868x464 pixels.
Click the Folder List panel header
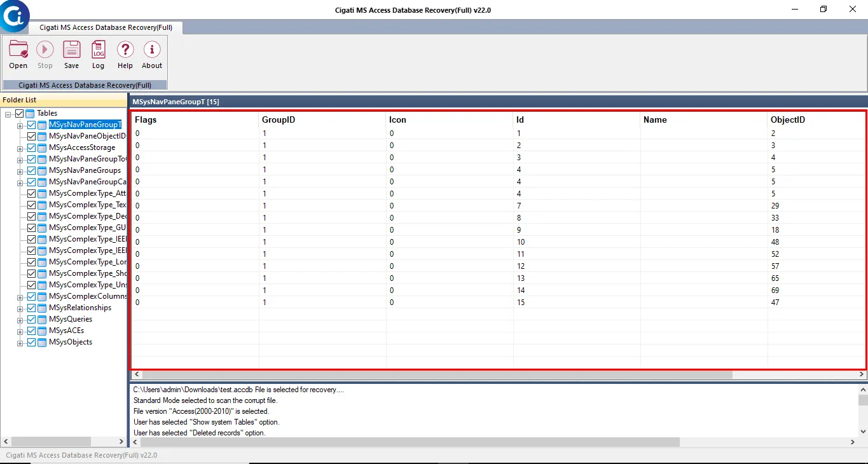pyautogui.click(x=64, y=100)
